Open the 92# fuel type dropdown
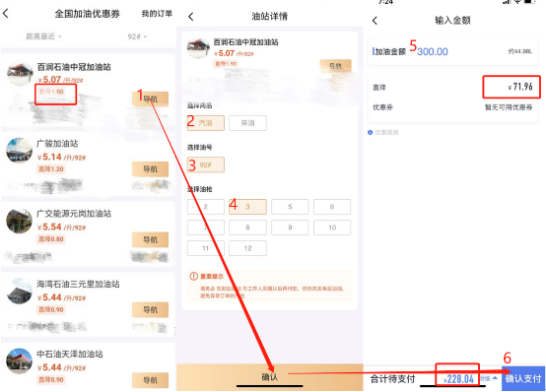This screenshot has height=392, width=546. click(x=137, y=36)
